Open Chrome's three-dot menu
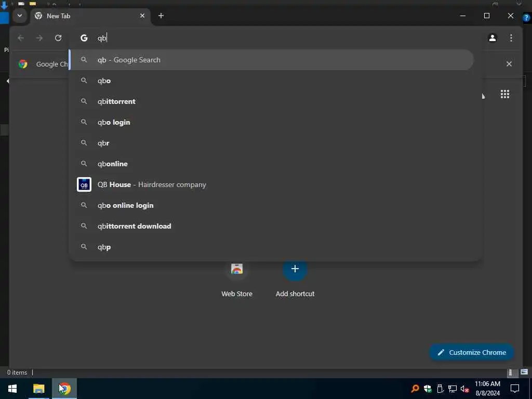This screenshot has width=532, height=399. click(511, 38)
